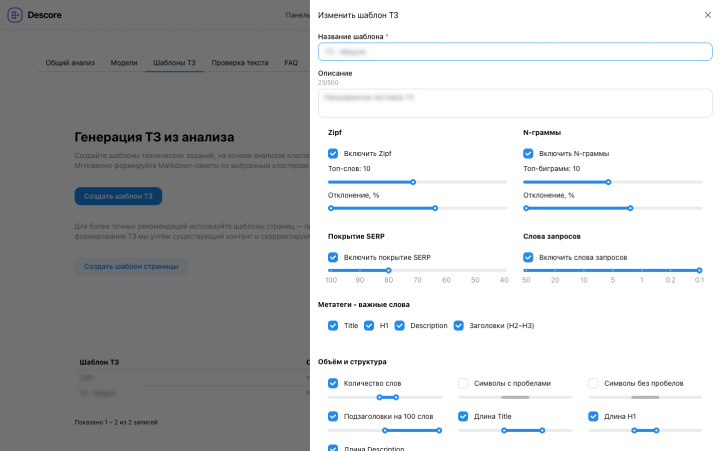Click the query words scale label 5
This screenshot has width=720, height=451.
pyautogui.click(x=613, y=280)
